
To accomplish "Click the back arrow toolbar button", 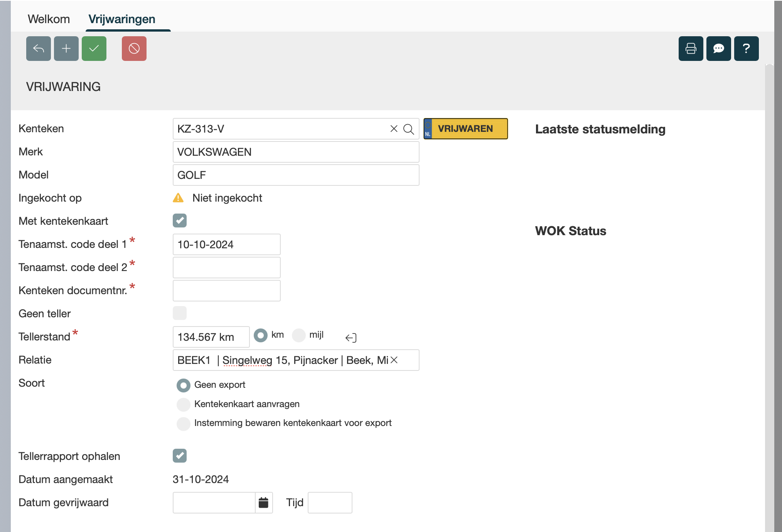I will (39, 49).
